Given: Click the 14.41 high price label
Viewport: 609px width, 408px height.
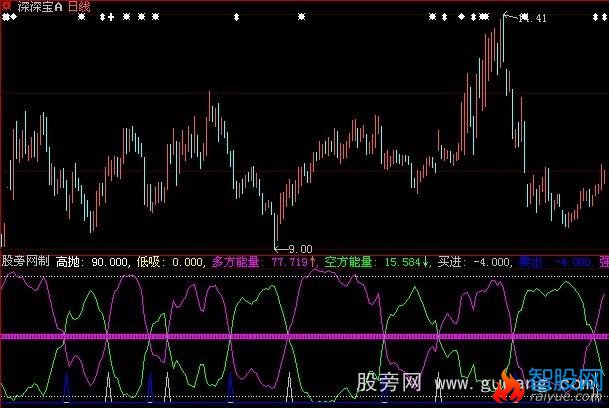Looking at the screenshot, I should (x=533, y=18).
